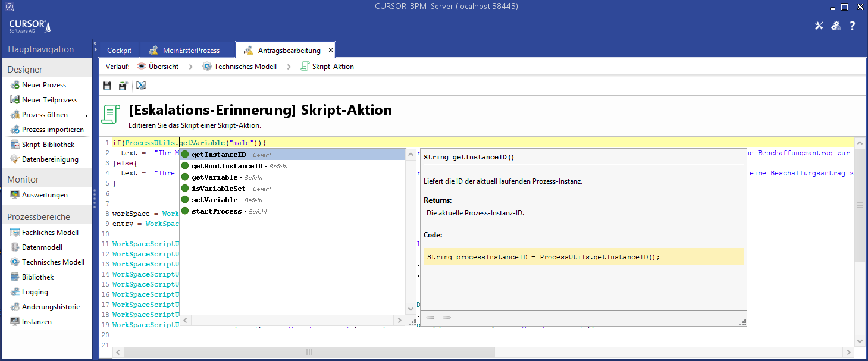Select getRootInstanceID from autocomplete list
Image resolution: width=868 pixels, height=361 pixels.
click(x=227, y=166)
